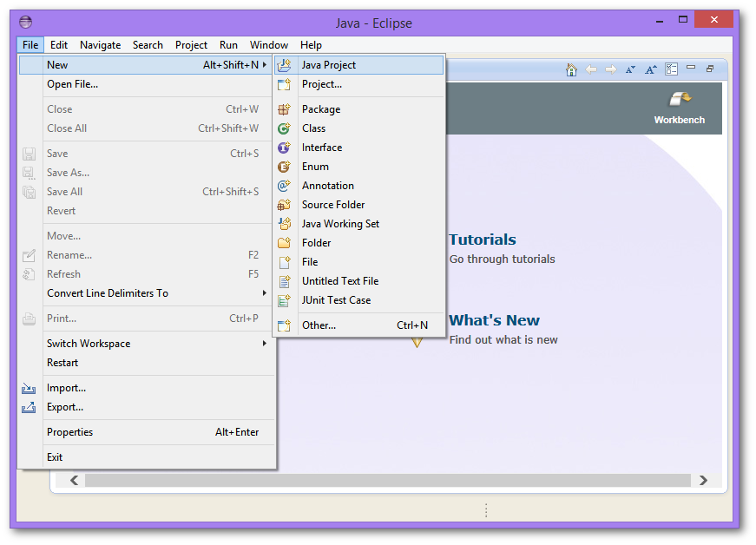Click the blank File icon
This screenshot has height=545, width=756.
point(285,262)
